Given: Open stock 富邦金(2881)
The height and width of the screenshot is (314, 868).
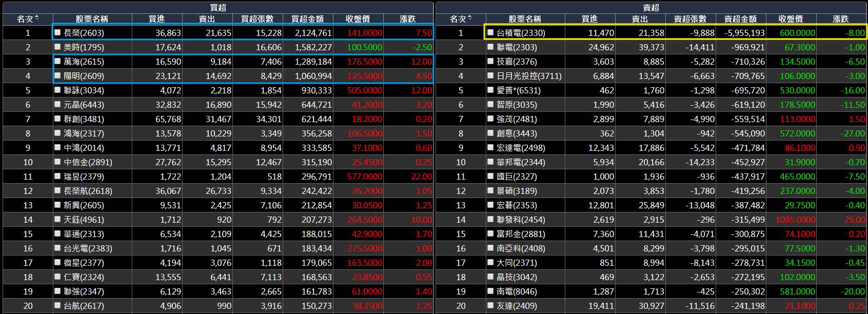Looking at the screenshot, I should point(521,234).
